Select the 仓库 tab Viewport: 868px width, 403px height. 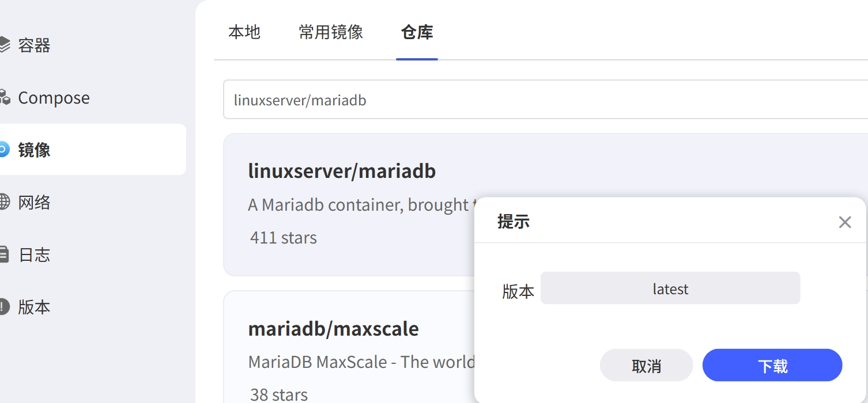pos(416,32)
